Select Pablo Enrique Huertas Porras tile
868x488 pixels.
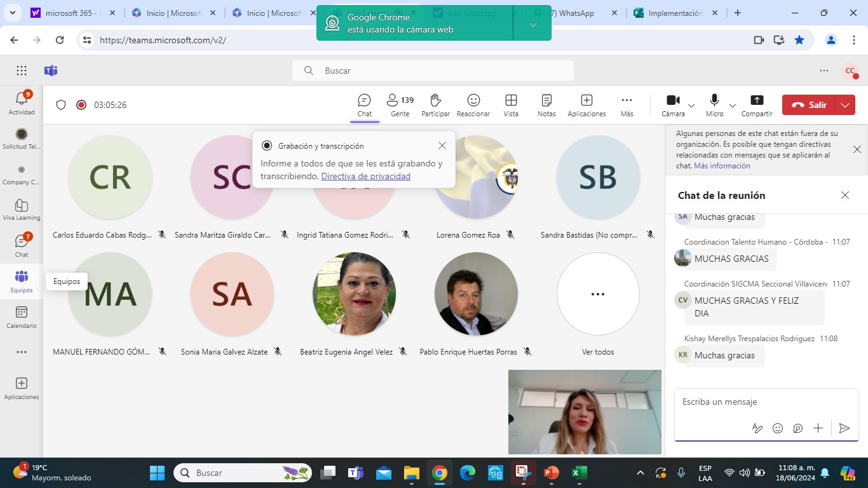[476, 305]
